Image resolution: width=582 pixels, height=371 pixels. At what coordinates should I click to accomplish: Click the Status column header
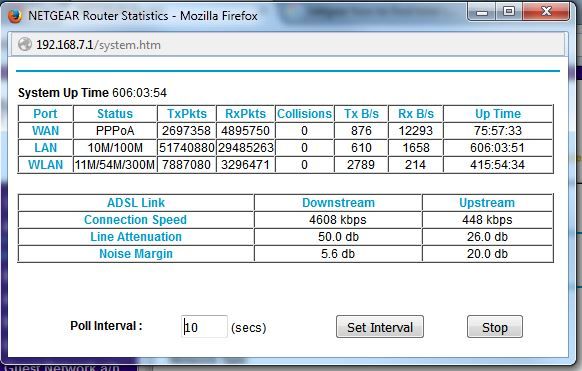(x=115, y=114)
